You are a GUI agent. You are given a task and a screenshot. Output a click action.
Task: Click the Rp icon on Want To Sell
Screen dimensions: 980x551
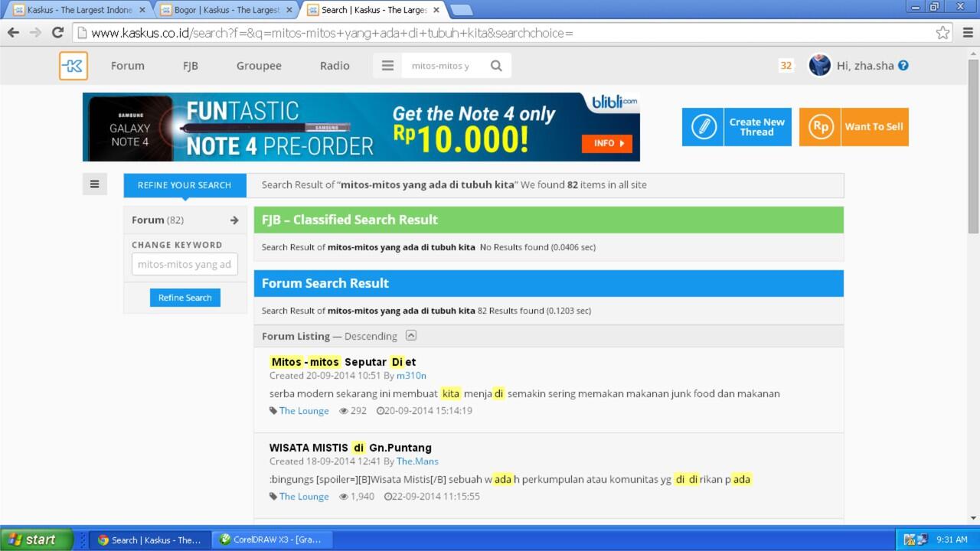[820, 126]
